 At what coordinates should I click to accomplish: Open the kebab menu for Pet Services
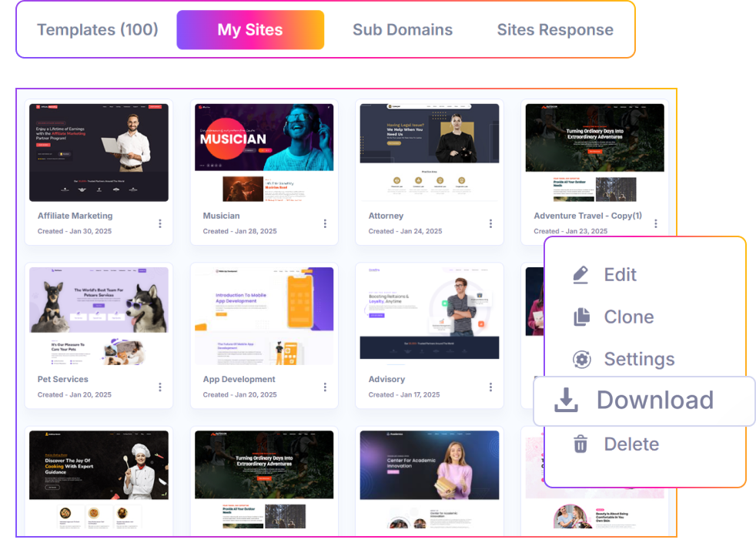[160, 387]
